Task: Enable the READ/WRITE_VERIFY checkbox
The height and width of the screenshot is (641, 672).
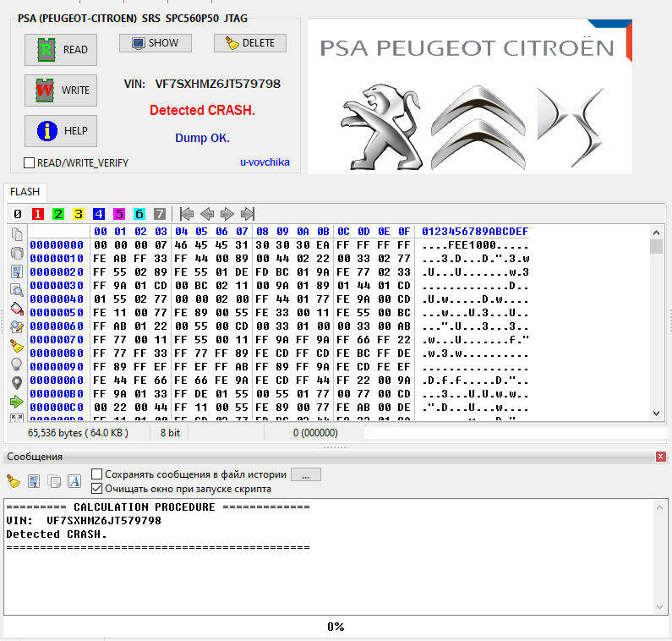Action: click(x=29, y=163)
